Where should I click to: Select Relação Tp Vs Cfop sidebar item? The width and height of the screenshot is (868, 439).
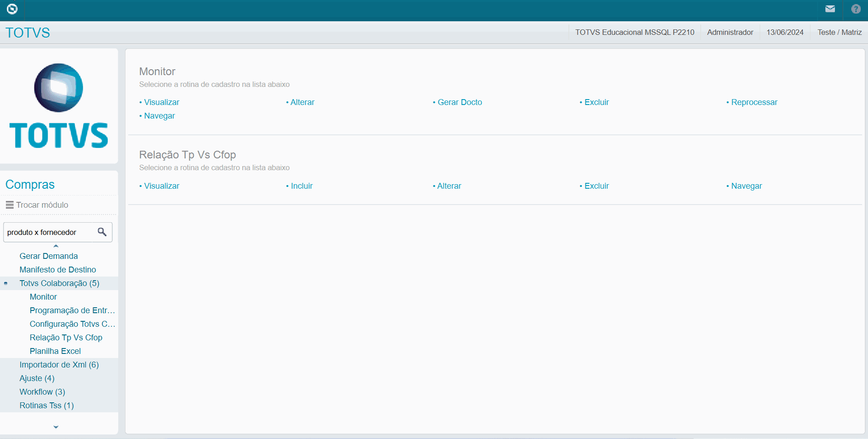(x=66, y=338)
